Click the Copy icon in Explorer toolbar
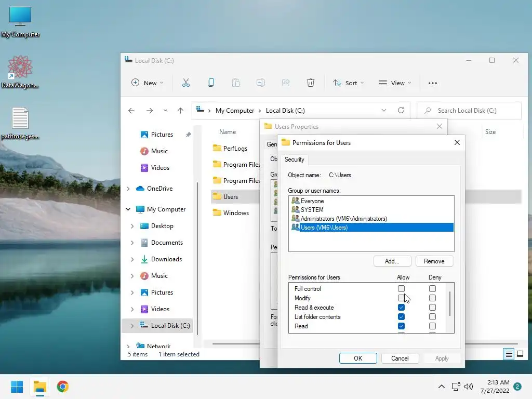The image size is (532, 399). point(211,83)
